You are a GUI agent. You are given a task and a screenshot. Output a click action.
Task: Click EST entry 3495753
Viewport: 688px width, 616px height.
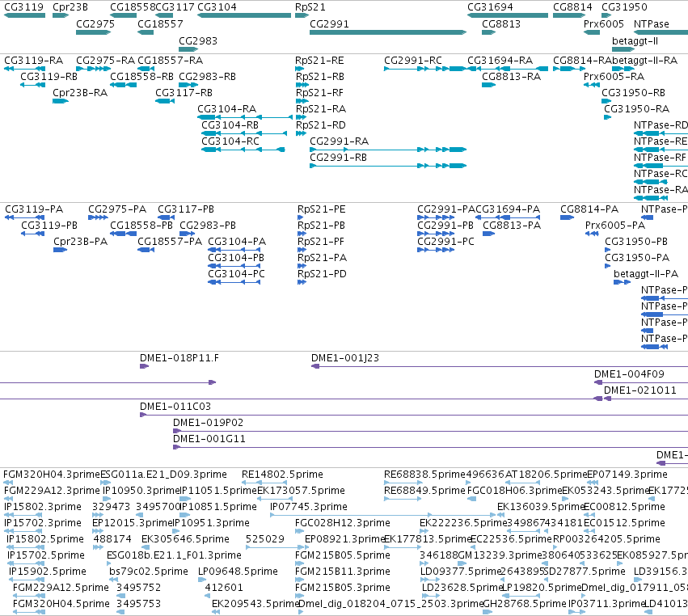tap(139, 604)
